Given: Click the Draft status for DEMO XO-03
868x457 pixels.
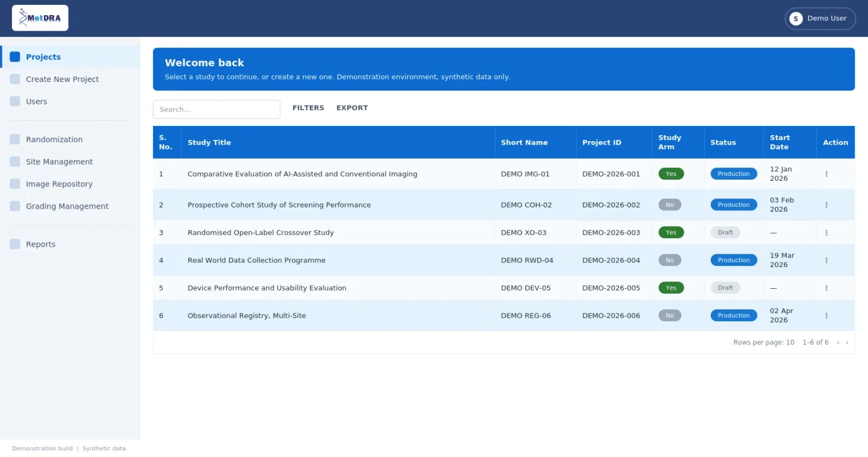Looking at the screenshot, I should click(x=725, y=233).
